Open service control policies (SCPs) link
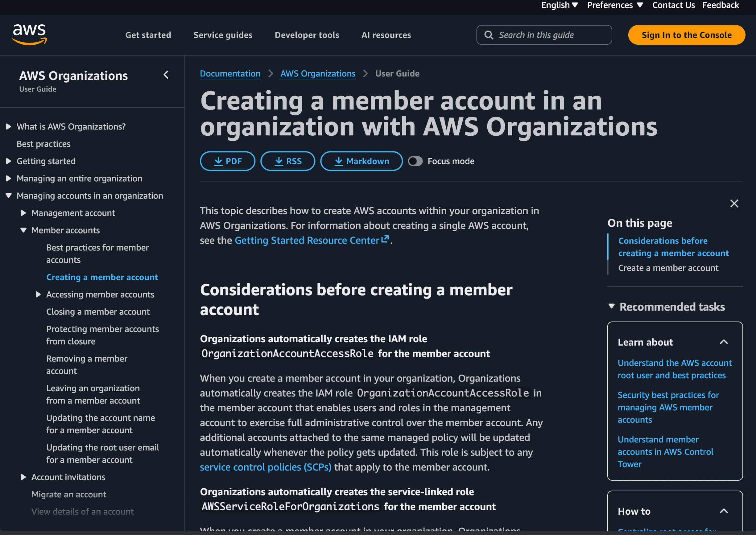 266,467
